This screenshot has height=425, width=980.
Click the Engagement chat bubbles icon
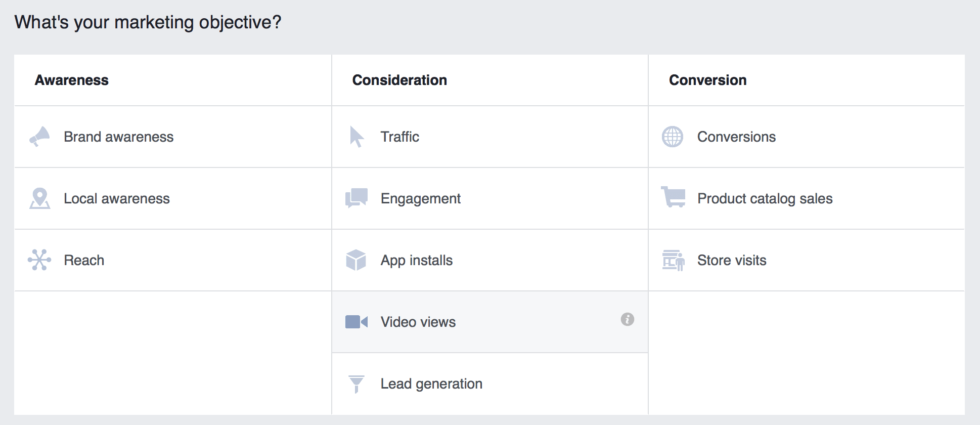coord(357,198)
